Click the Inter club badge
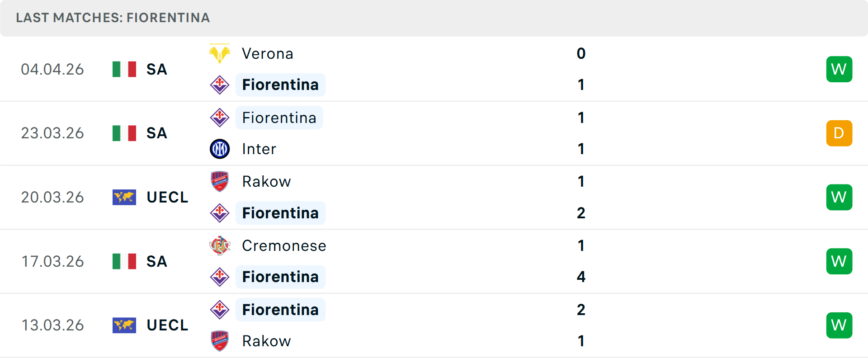The image size is (868, 358). [220, 149]
